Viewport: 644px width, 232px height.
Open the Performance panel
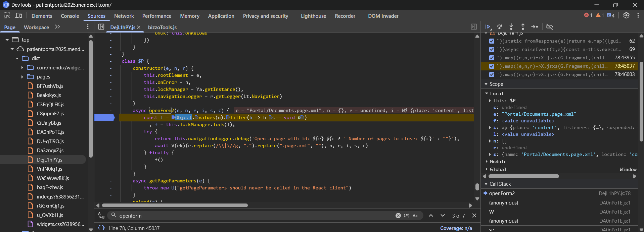[157, 16]
